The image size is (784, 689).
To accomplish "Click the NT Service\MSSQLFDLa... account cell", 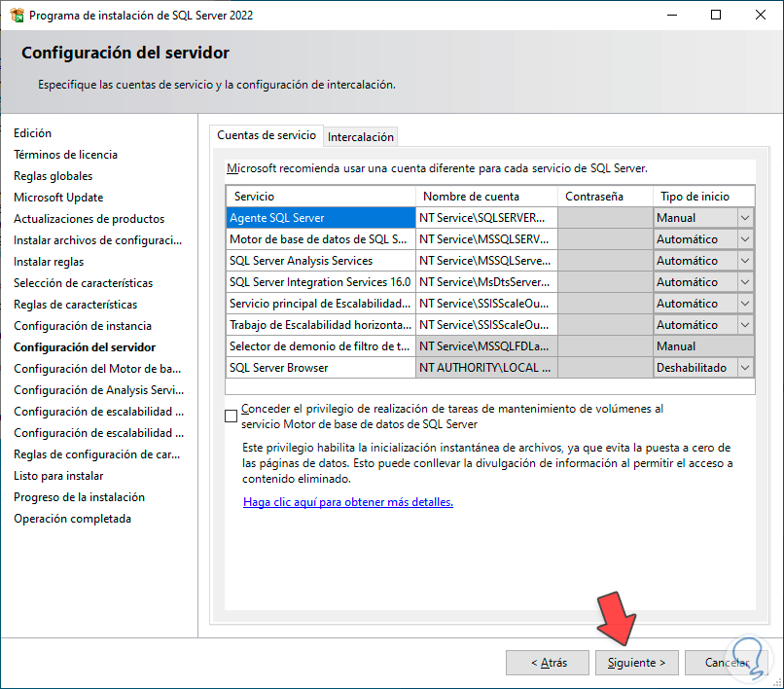I will click(x=486, y=346).
